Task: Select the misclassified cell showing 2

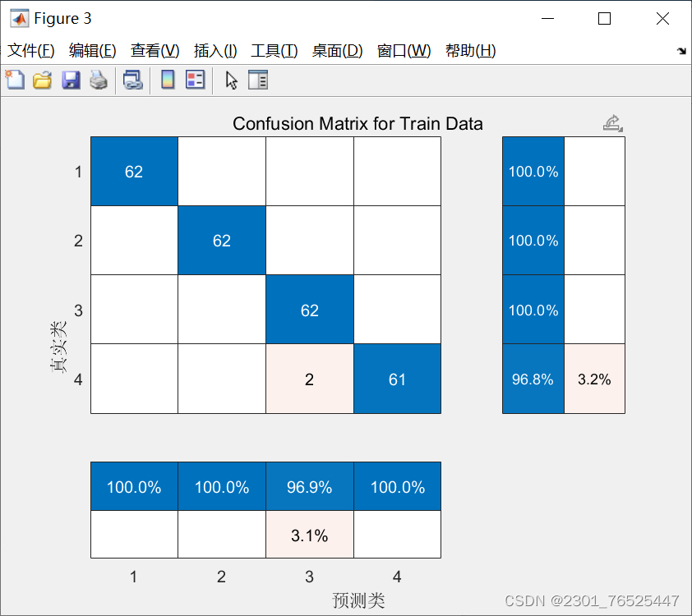Action: pyautogui.click(x=309, y=379)
